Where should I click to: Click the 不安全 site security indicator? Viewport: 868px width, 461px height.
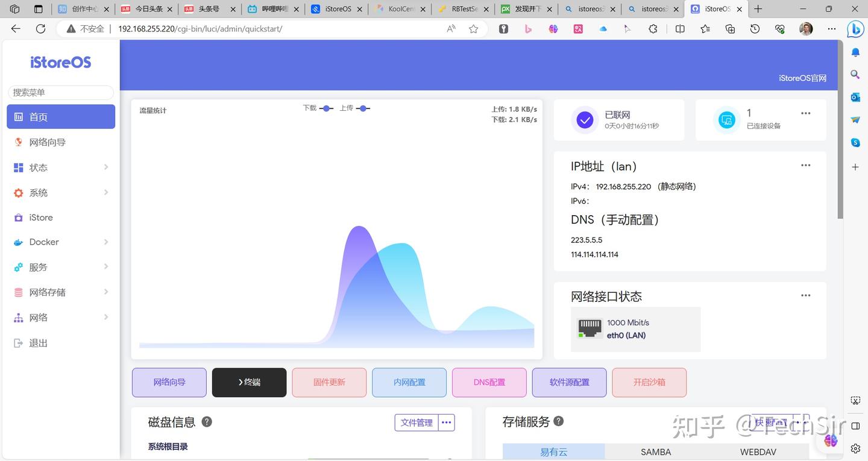coord(86,29)
